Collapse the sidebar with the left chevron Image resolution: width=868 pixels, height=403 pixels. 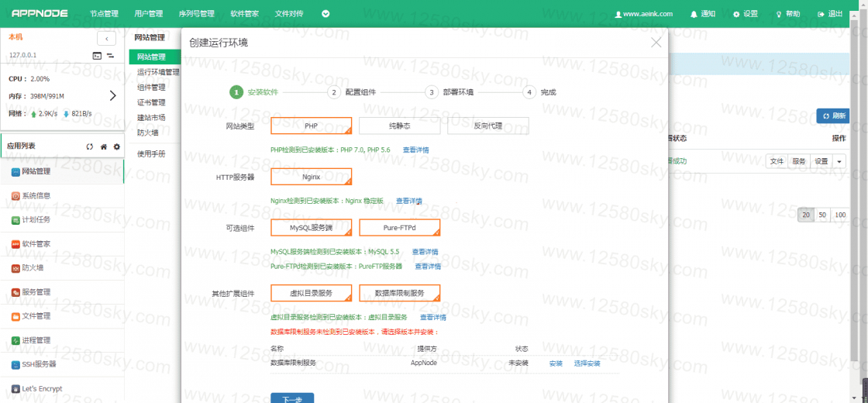[106, 38]
